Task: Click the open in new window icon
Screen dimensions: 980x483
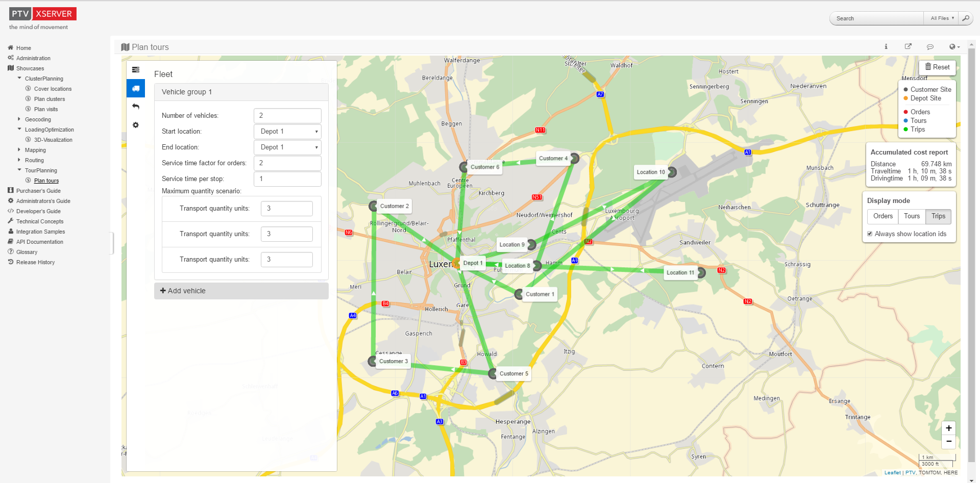Action: 908,46
